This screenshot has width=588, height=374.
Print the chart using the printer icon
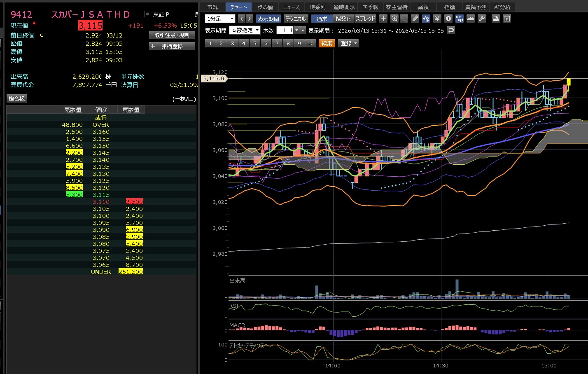[x=496, y=19]
